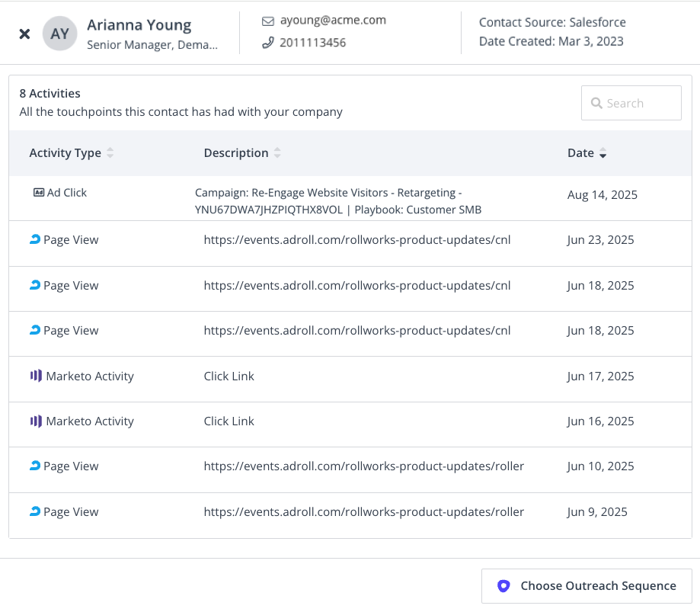The height and width of the screenshot is (612, 700).
Task: Click the phone number 2011113456
Action: coord(312,42)
